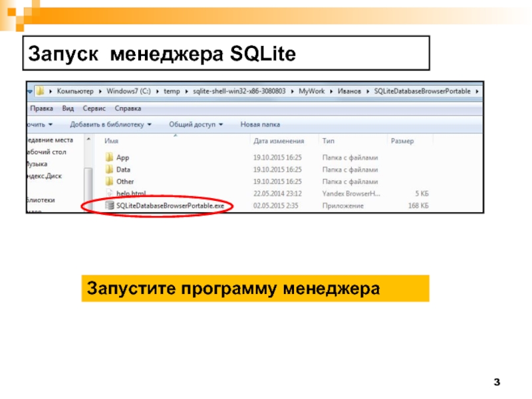The width and height of the screenshot is (532, 399).
Task: Select the App folder icon
Action: click(x=110, y=158)
